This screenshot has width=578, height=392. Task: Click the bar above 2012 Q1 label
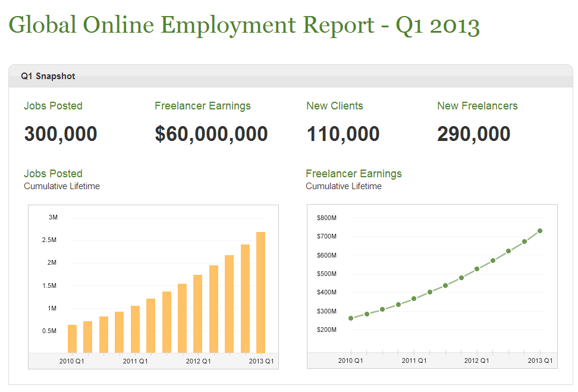click(198, 314)
